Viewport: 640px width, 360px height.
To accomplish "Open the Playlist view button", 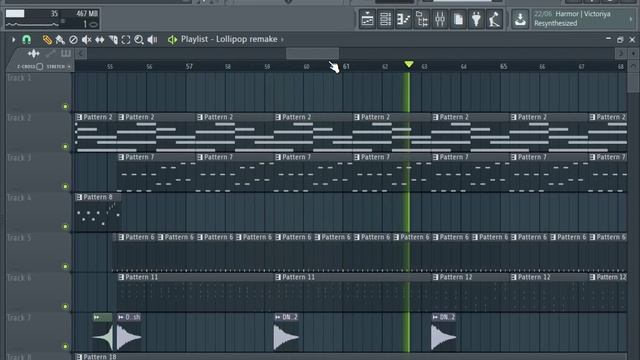I will pyautogui.click(x=367, y=19).
